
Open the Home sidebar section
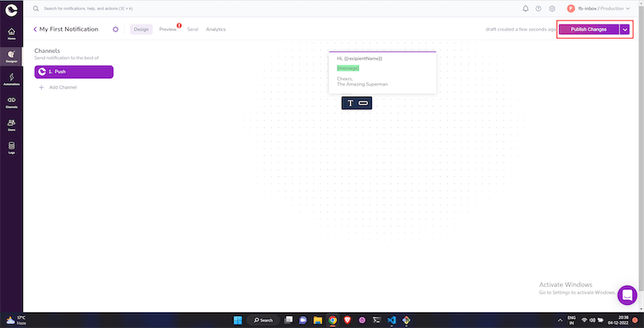point(11,33)
